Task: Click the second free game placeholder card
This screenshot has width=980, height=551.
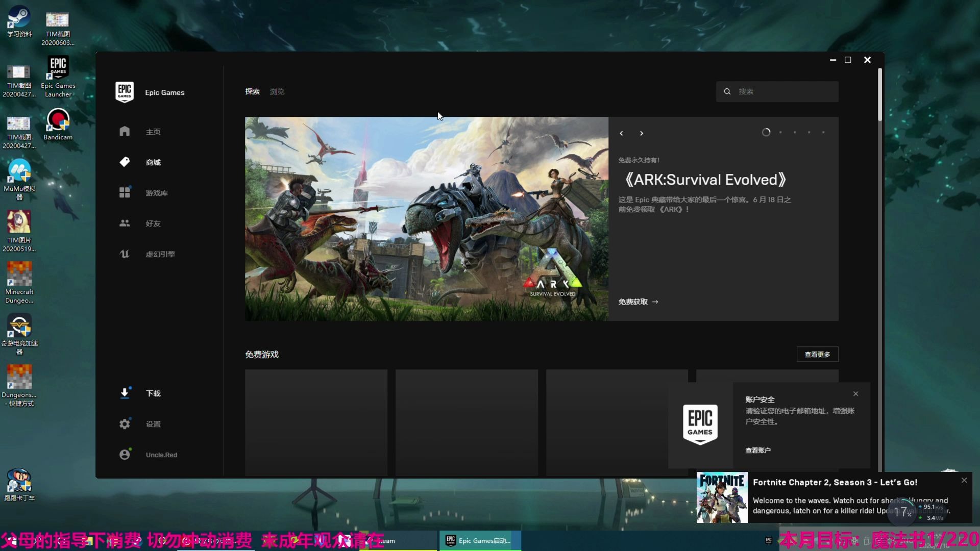Action: pos(467,423)
